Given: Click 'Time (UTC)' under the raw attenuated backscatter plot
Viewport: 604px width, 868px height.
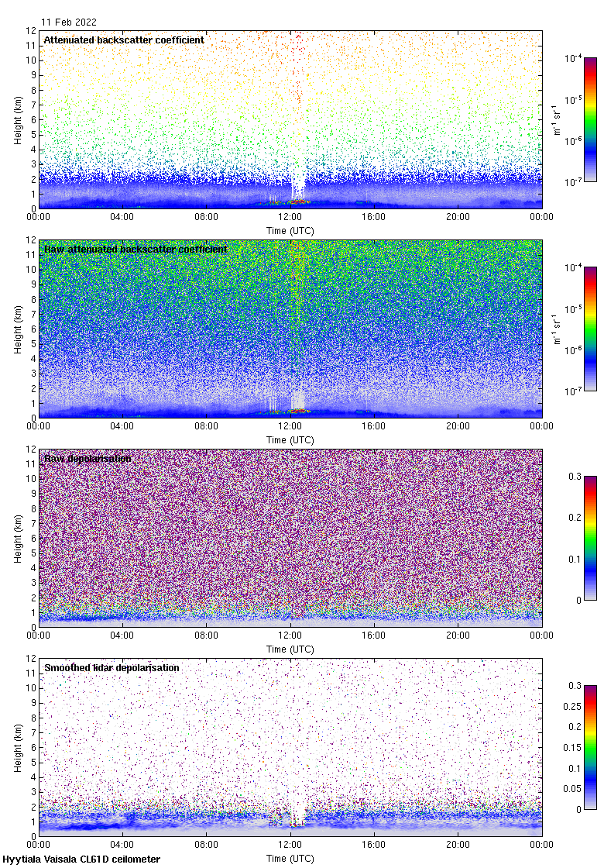Looking at the screenshot, I should [x=290, y=440].
